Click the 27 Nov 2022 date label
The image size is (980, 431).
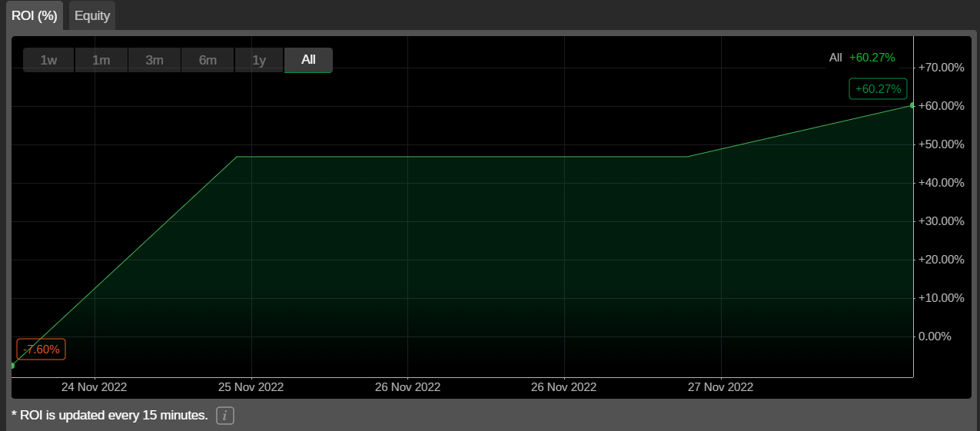tap(721, 387)
